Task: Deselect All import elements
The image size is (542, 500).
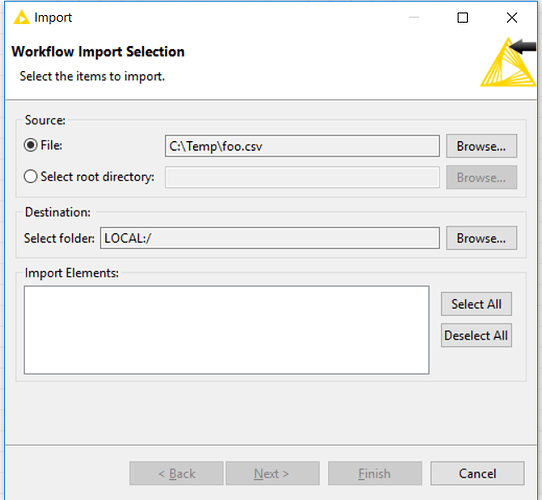Action: click(476, 335)
